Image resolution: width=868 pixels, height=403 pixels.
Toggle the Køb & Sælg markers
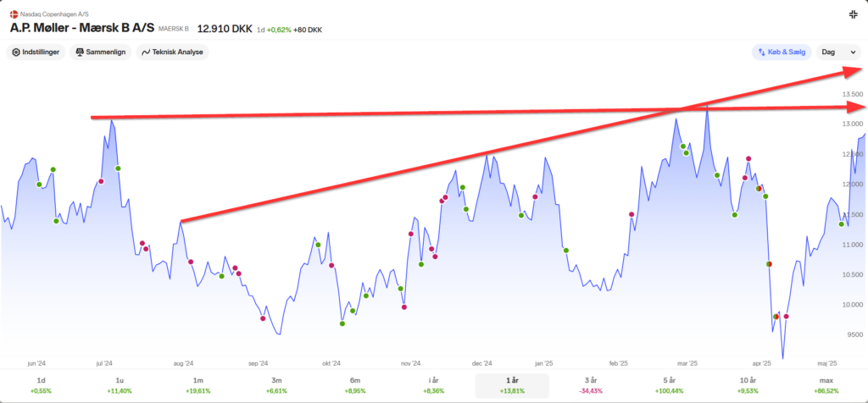pos(782,52)
